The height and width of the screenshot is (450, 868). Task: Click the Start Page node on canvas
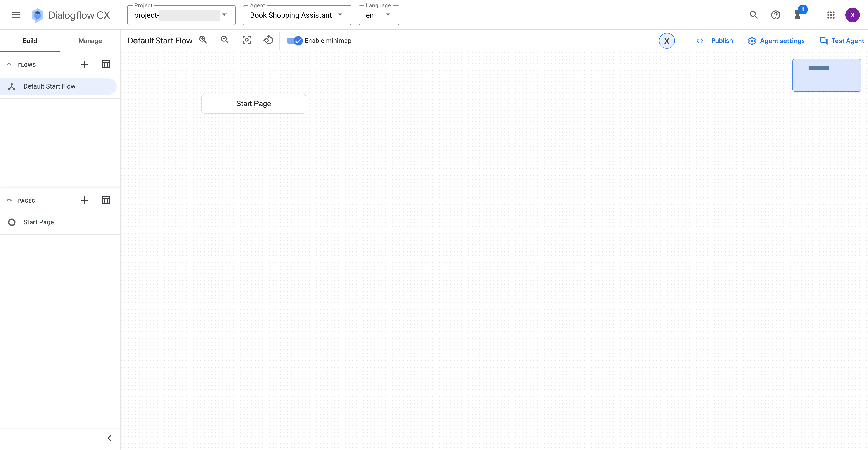tap(253, 104)
